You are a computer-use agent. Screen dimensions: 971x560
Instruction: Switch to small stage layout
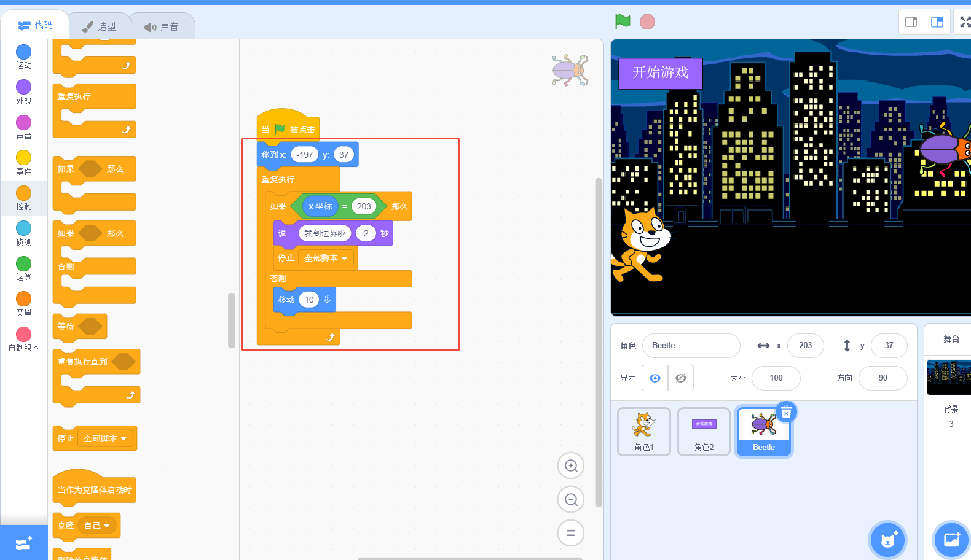(x=911, y=22)
